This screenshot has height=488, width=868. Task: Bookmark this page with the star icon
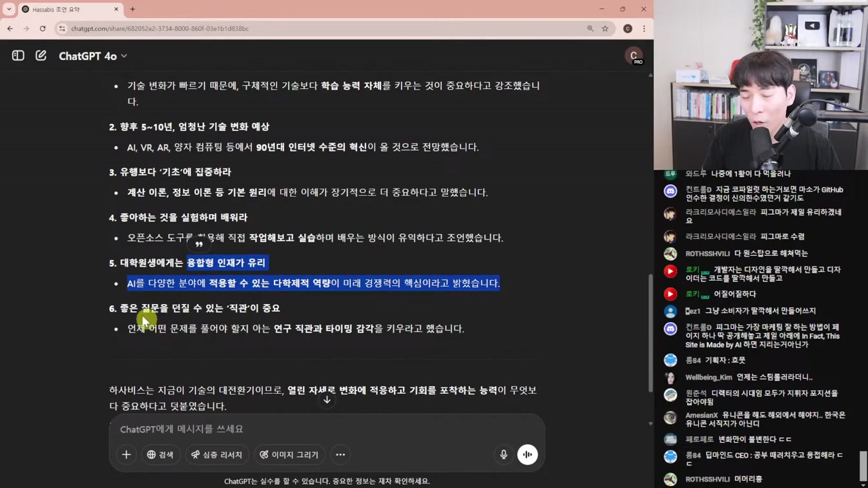pos(605,28)
